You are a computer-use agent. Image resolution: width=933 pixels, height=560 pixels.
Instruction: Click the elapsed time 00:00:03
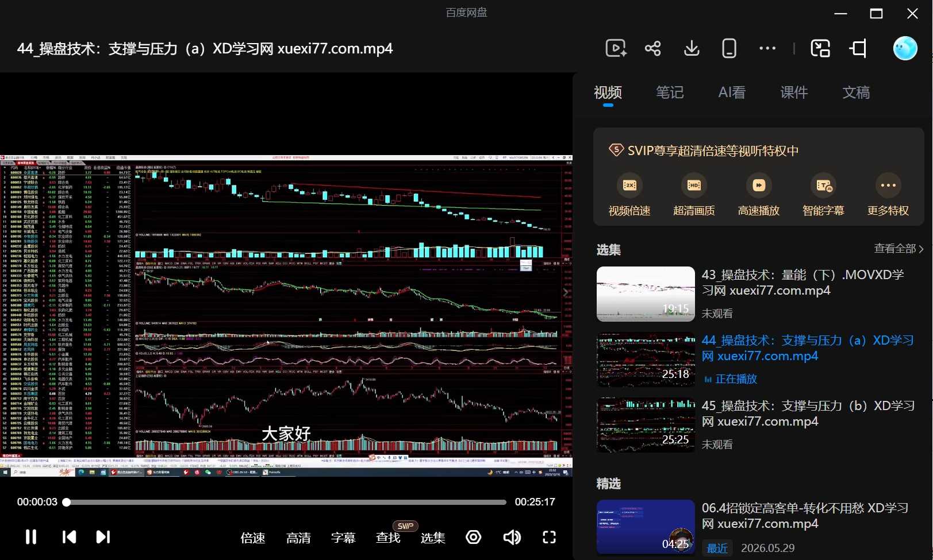pos(37,502)
